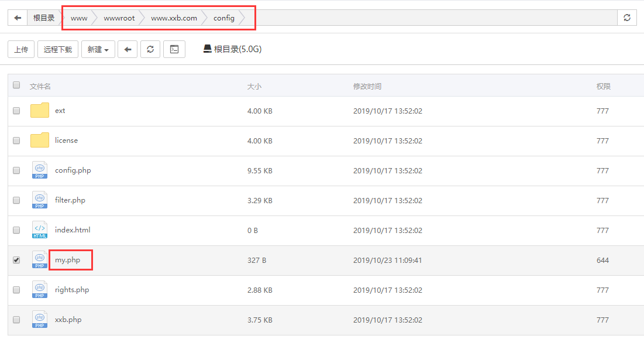The image size is (644, 339).
Task: Click the back arrow in the path bar
Action: click(18, 18)
